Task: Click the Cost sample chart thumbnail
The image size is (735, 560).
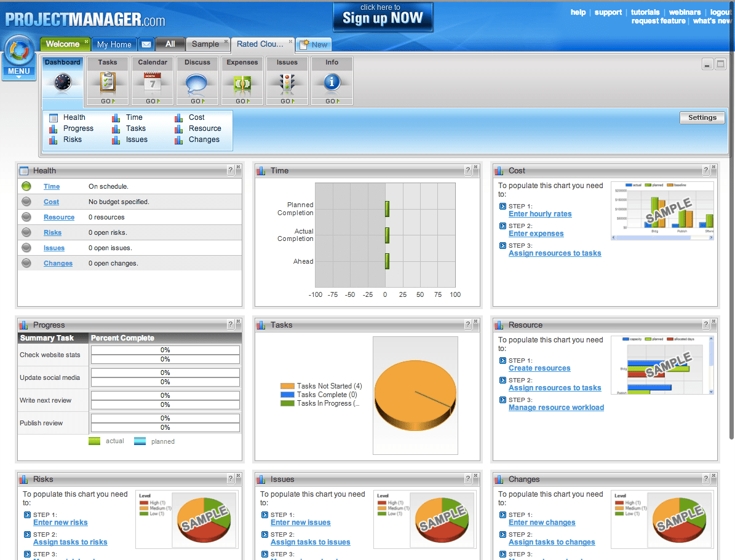Action: pos(662,211)
